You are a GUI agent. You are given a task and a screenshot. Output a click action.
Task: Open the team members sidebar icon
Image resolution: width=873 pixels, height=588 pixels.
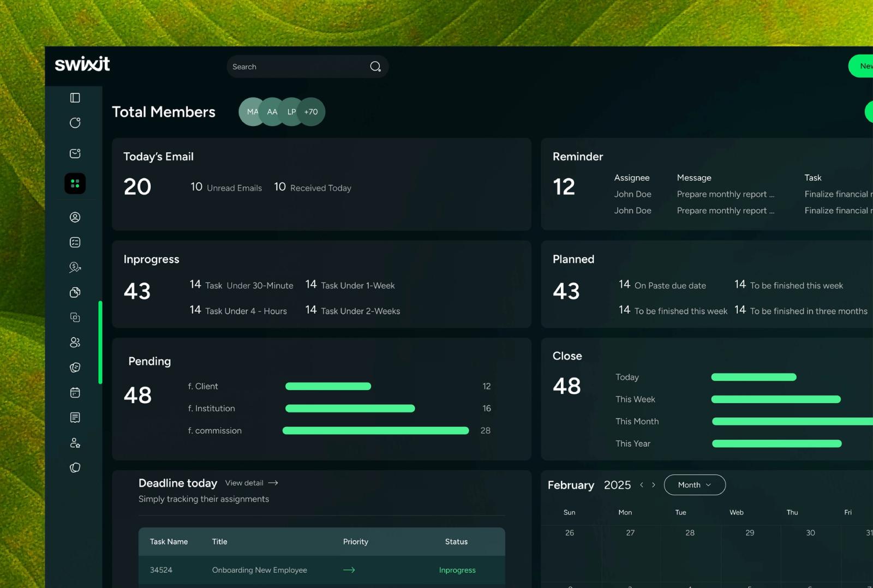tap(75, 342)
